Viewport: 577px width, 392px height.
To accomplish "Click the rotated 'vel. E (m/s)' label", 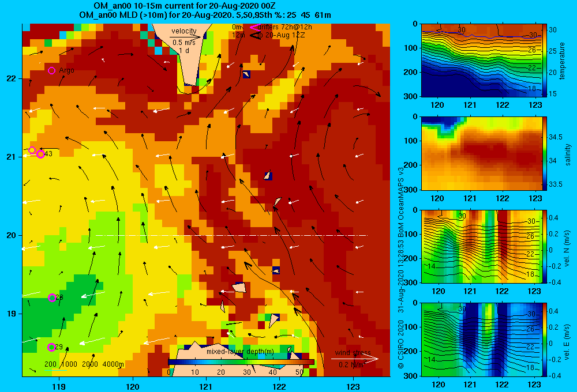I will pyautogui.click(x=567, y=342).
